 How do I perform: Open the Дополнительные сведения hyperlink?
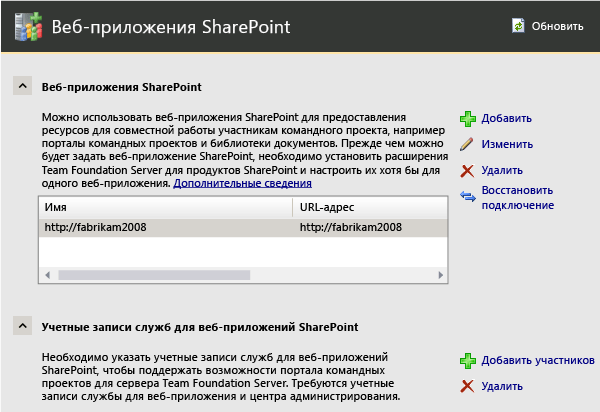243,183
